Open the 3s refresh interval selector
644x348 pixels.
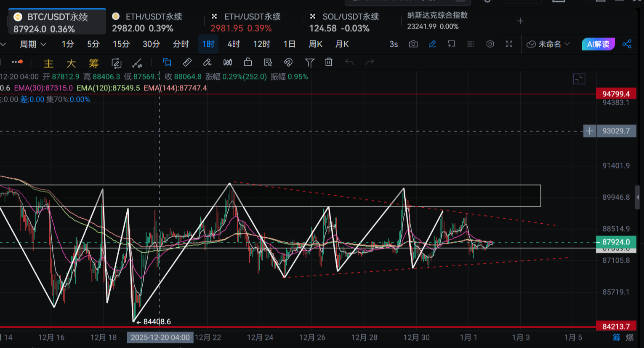[393, 44]
